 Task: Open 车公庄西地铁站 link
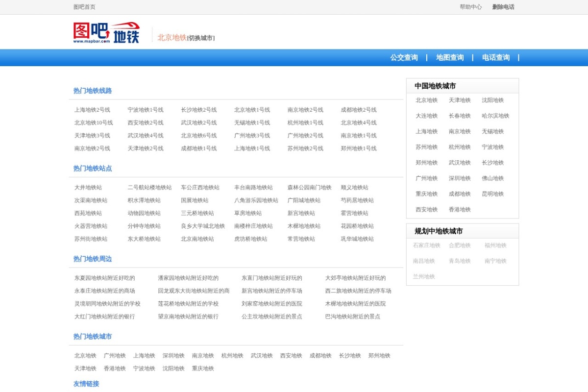[200, 187]
